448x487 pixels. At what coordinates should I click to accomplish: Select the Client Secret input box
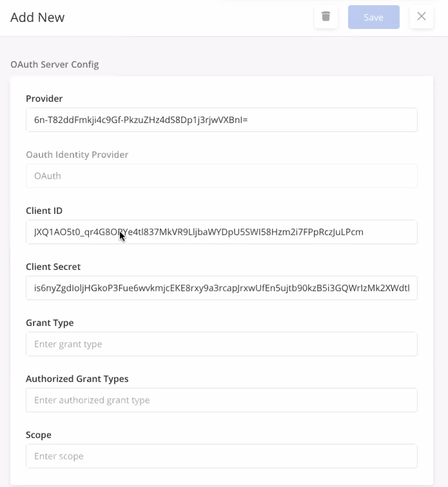222,288
